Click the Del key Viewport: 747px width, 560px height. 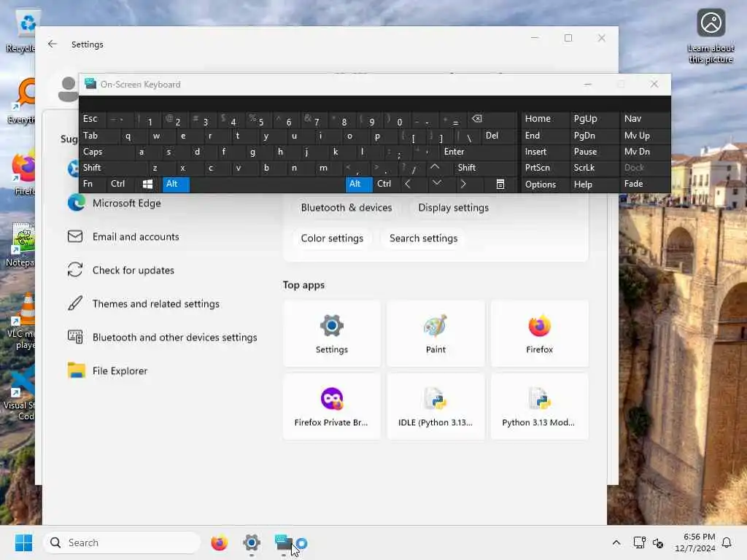[x=499, y=136]
